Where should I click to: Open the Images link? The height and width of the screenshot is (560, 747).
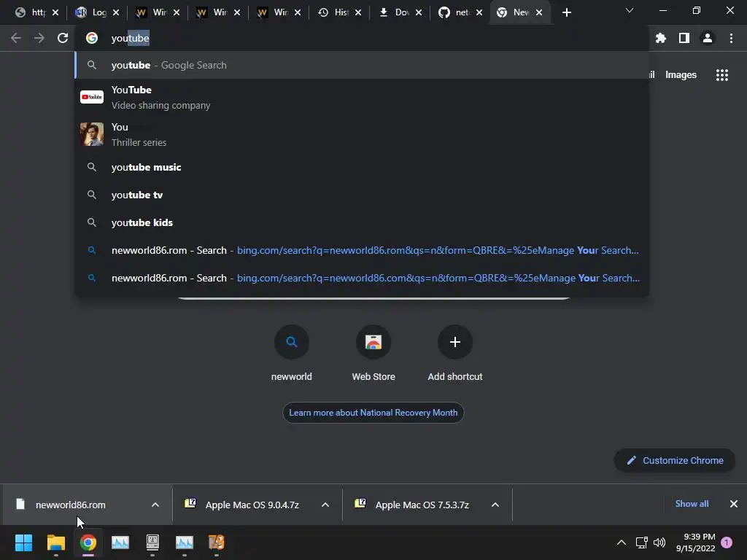click(681, 75)
